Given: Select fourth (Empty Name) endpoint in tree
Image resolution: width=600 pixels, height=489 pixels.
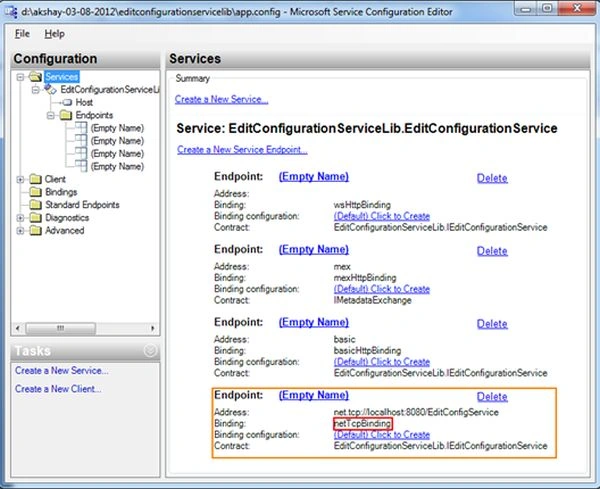Looking at the screenshot, I should tap(117, 166).
